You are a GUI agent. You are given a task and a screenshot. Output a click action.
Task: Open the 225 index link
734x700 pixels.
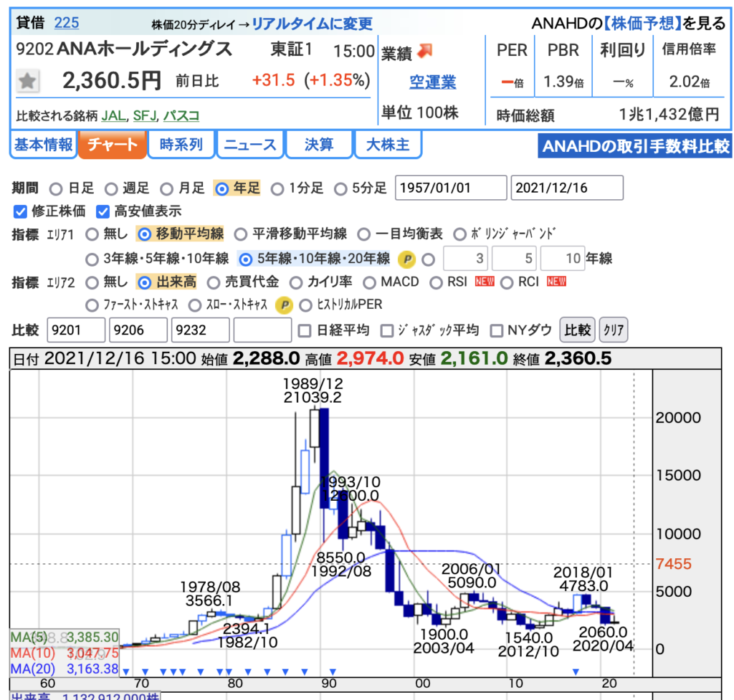(67, 22)
